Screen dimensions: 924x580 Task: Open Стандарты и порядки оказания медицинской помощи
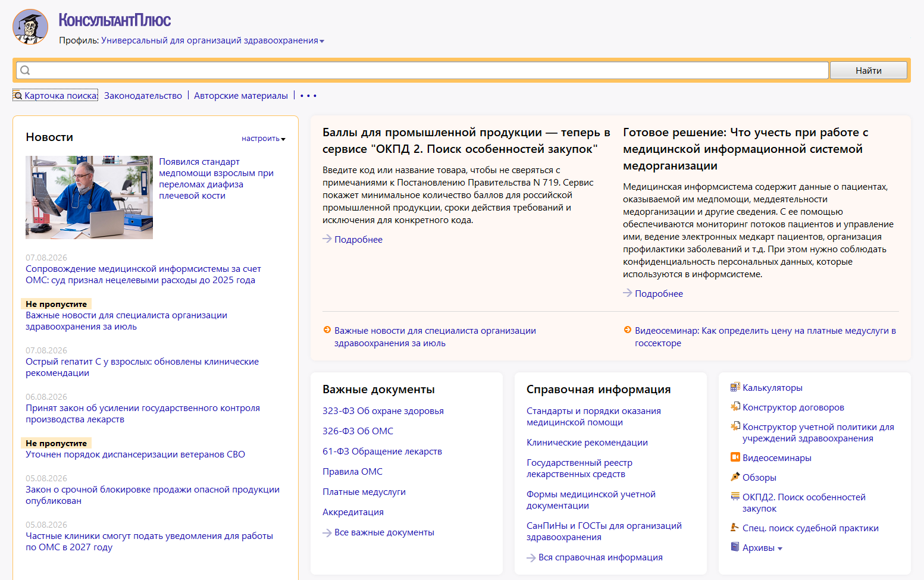pyautogui.click(x=594, y=416)
